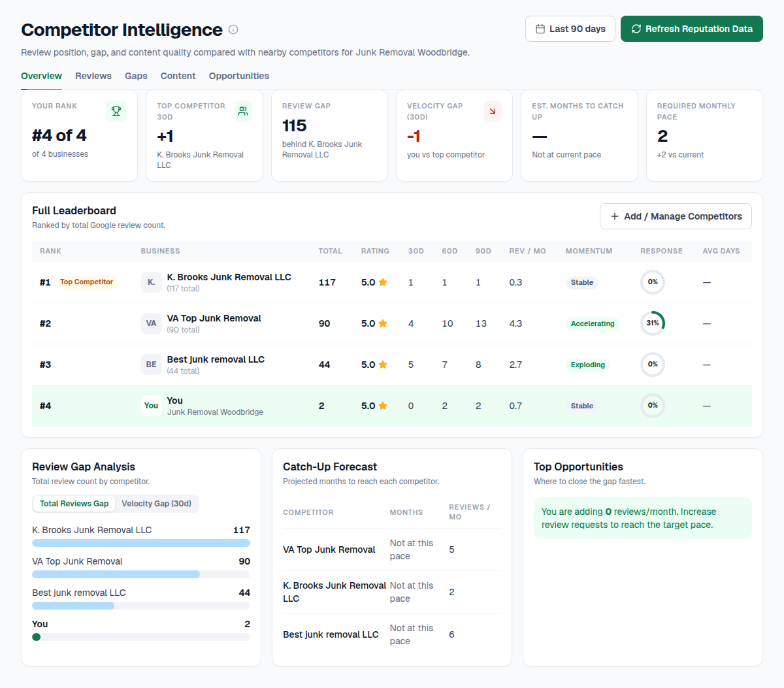Click star icon in Best junk removal rating
784x688 pixels.
click(x=383, y=365)
